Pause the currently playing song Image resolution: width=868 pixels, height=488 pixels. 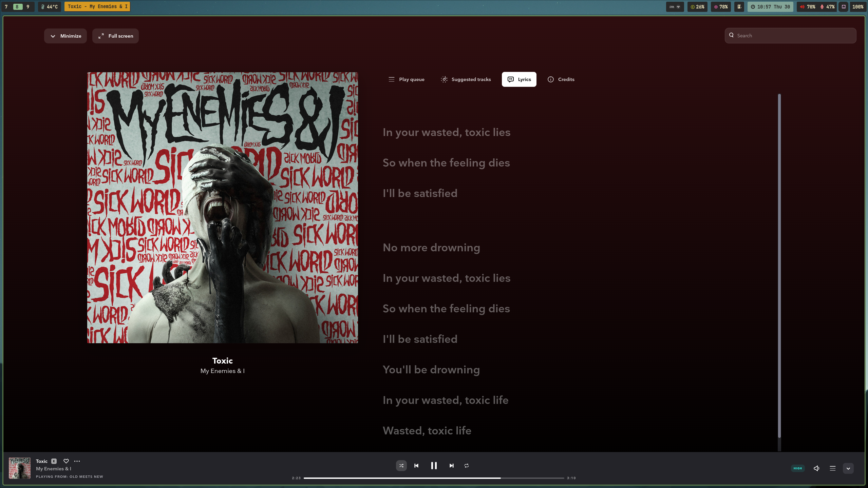(434, 466)
